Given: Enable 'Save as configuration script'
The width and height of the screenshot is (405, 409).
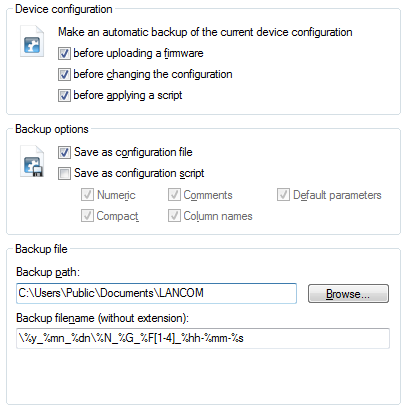Looking at the screenshot, I should coord(64,173).
